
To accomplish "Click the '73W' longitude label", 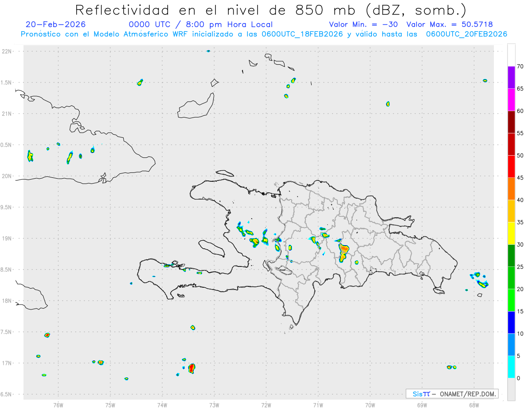I will pos(214,405).
